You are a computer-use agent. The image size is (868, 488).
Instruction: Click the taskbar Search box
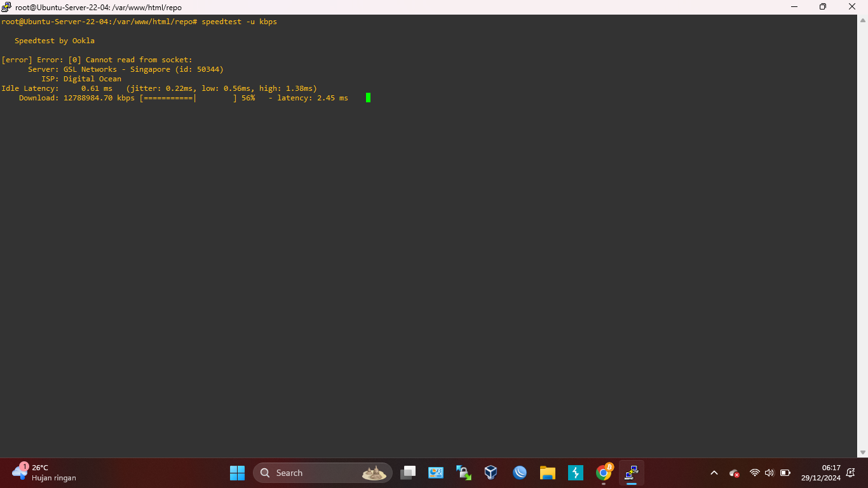click(323, 473)
